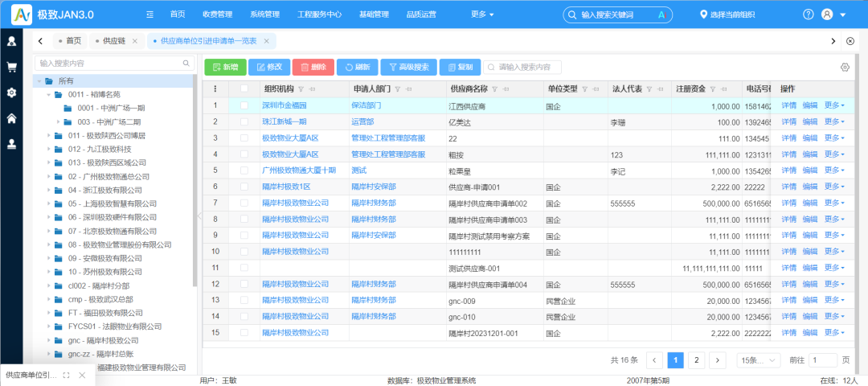Open the 系统管理 menu
This screenshot has height=386, width=868.
(x=264, y=15)
